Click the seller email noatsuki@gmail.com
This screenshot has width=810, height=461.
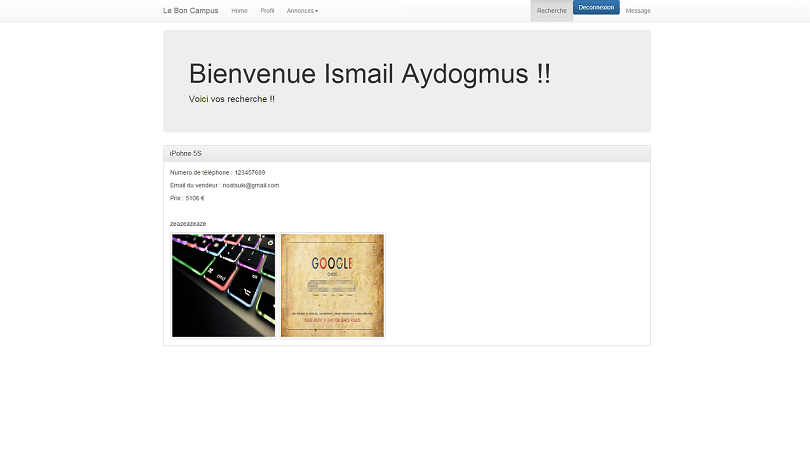point(251,185)
